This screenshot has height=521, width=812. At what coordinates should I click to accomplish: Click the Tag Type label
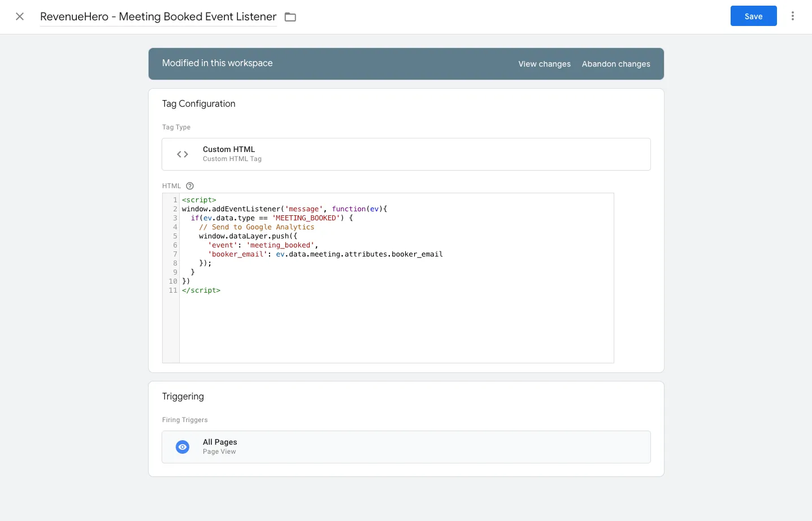(x=176, y=127)
